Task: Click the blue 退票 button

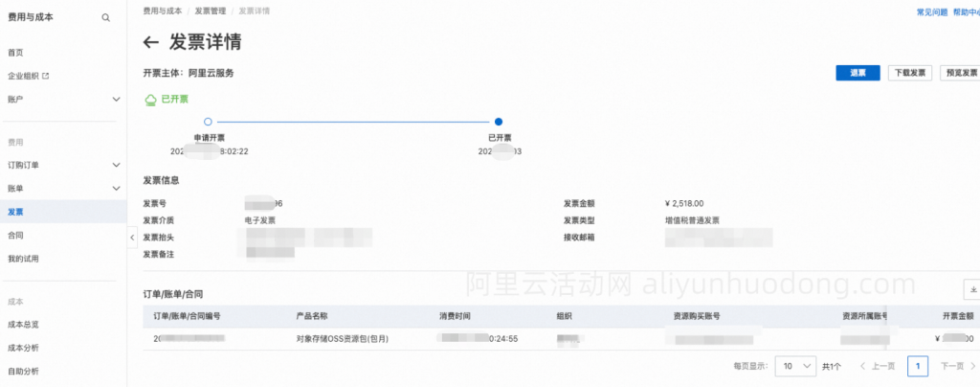Action: pos(857,73)
